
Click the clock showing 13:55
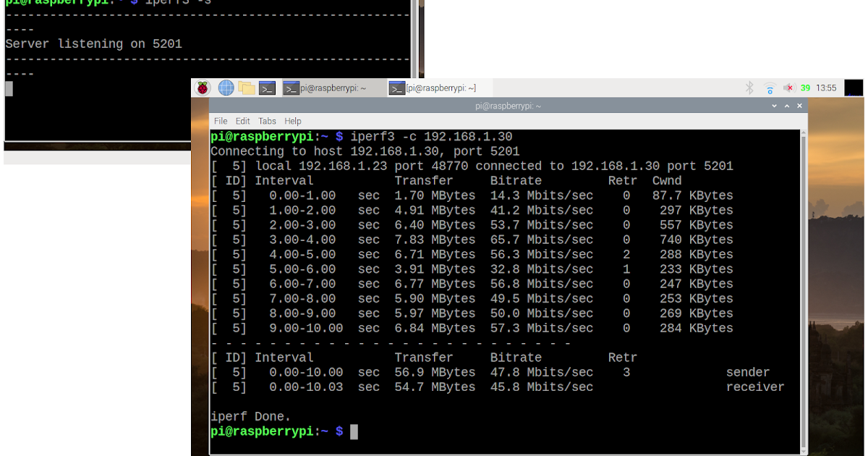(825, 88)
